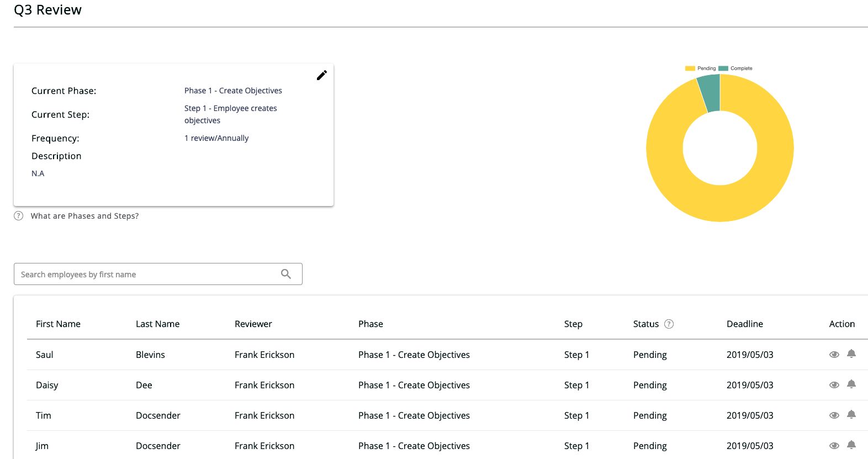Send reminder bell for Daisy Dee
Screen dimensions: 868x459
click(851, 384)
